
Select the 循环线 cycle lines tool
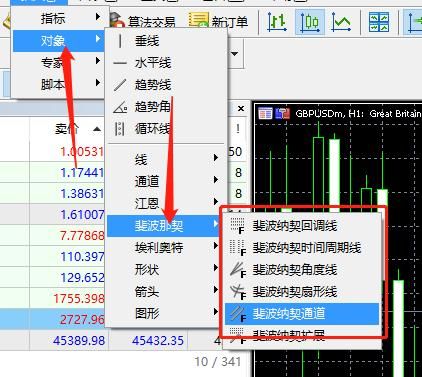[167, 128]
